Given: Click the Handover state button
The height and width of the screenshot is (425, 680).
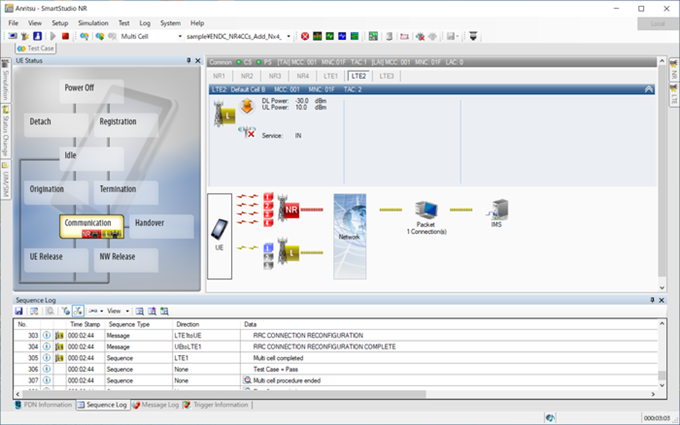Looking at the screenshot, I should click(x=161, y=226).
